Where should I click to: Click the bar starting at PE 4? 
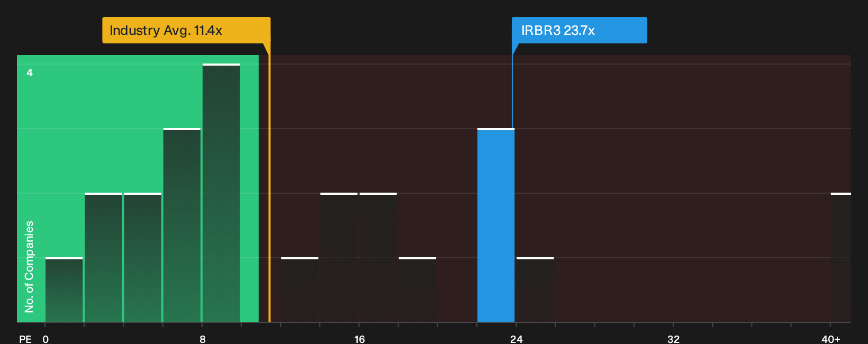pyautogui.click(x=142, y=257)
